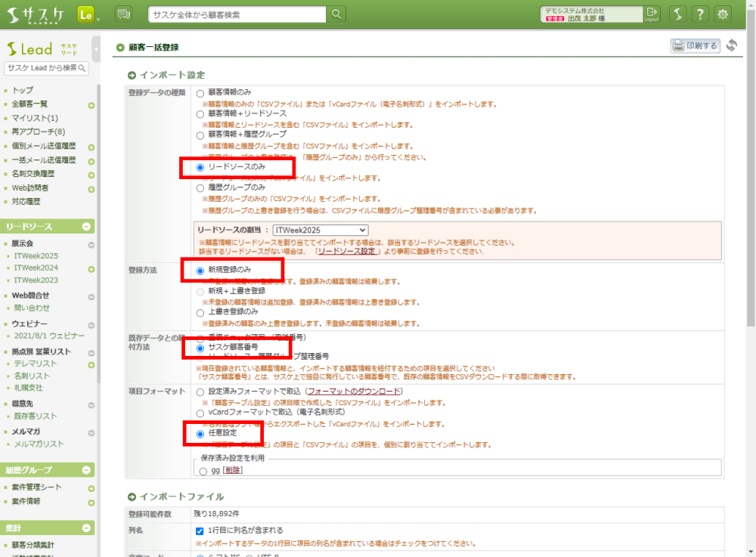Click the Saaske Lead search magnifier icon
This screenshot has width=756, height=557.
click(x=82, y=69)
